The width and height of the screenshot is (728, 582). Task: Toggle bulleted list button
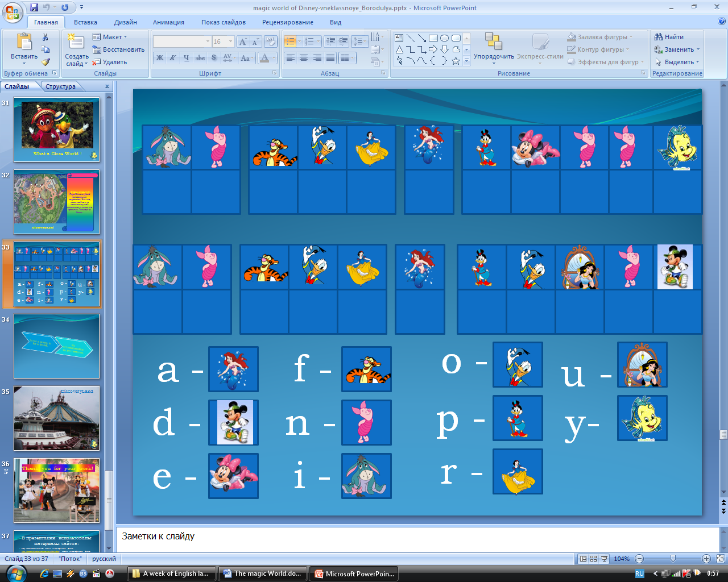(290, 41)
